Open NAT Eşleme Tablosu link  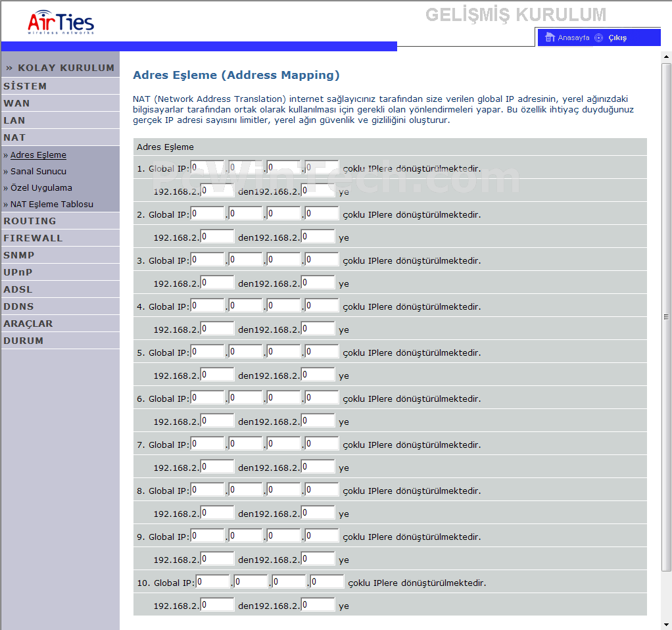[x=51, y=204]
